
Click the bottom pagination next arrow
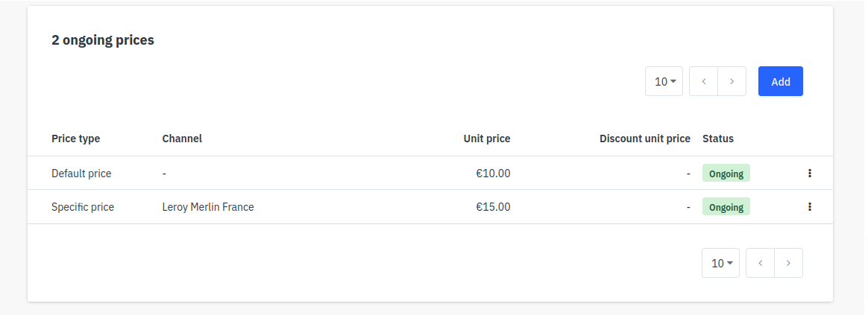click(x=788, y=263)
